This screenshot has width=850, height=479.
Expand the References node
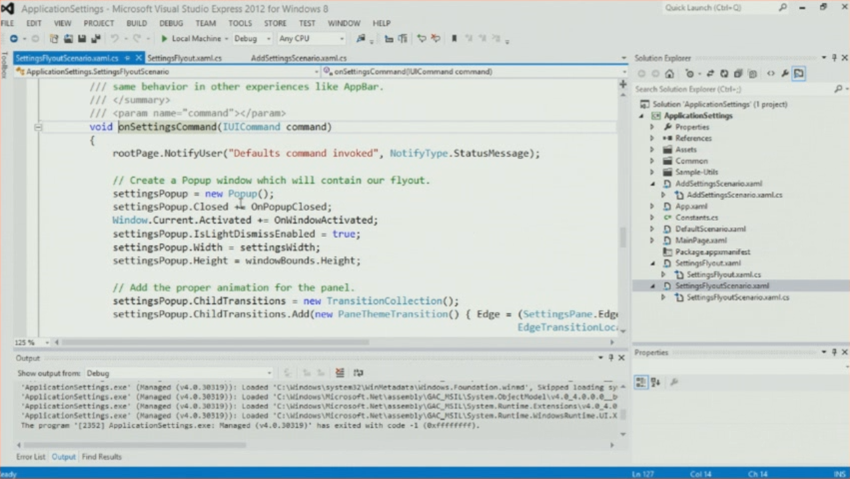652,138
